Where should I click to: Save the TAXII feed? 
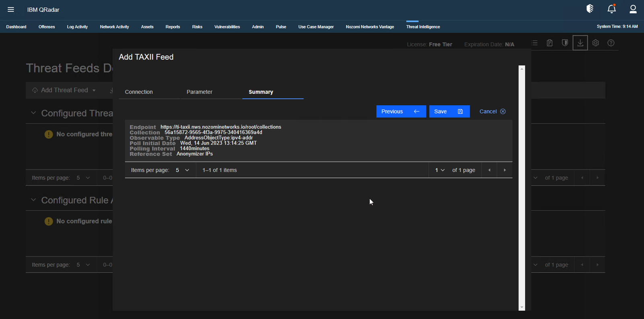449,112
